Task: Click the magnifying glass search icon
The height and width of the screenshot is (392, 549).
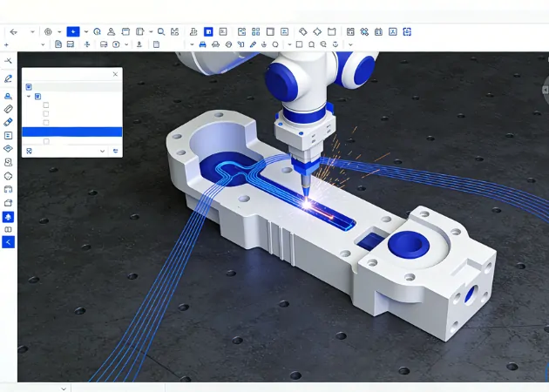Action: pos(161,32)
